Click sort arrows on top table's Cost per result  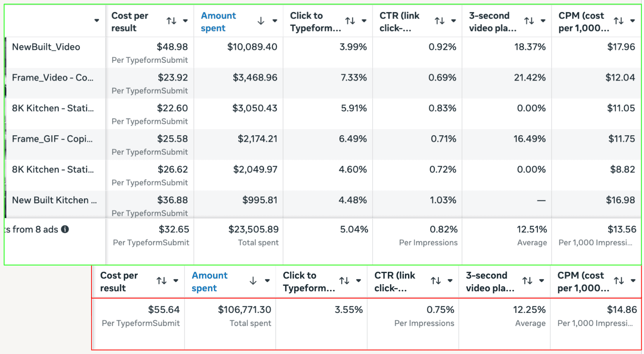click(171, 21)
